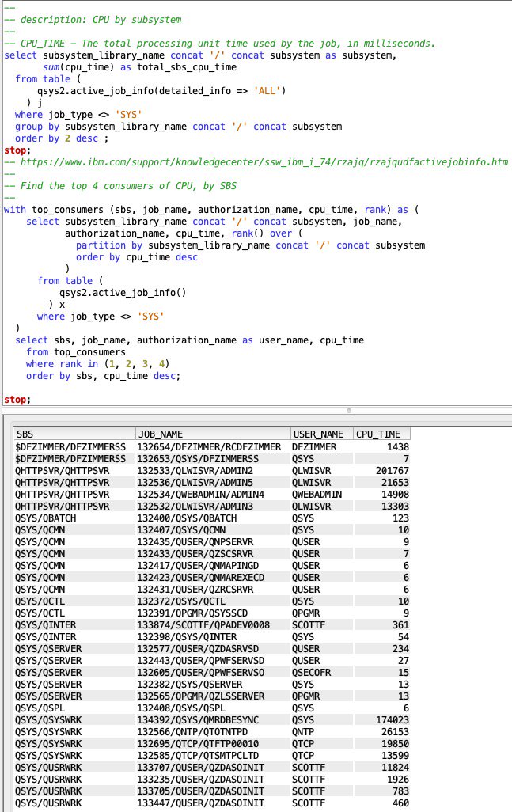Click the knowledgecenter URL in the comment
This screenshot has width=512, height=812.
click(x=264, y=162)
